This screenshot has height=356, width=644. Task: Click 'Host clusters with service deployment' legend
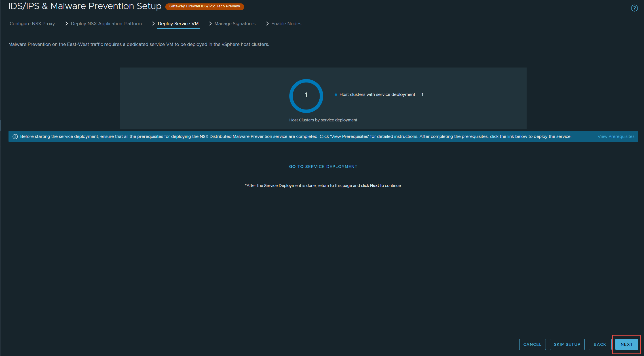[x=377, y=94]
